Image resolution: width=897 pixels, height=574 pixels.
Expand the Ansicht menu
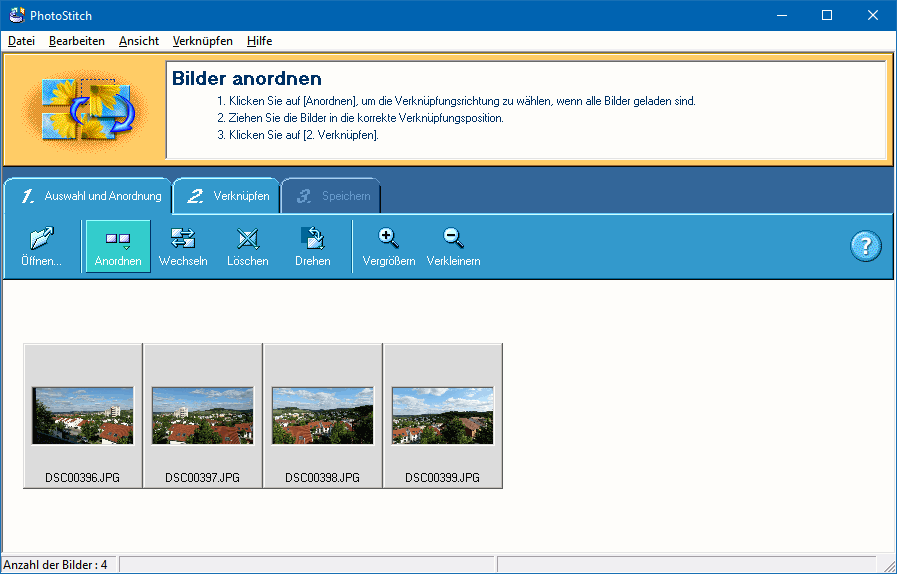click(139, 41)
